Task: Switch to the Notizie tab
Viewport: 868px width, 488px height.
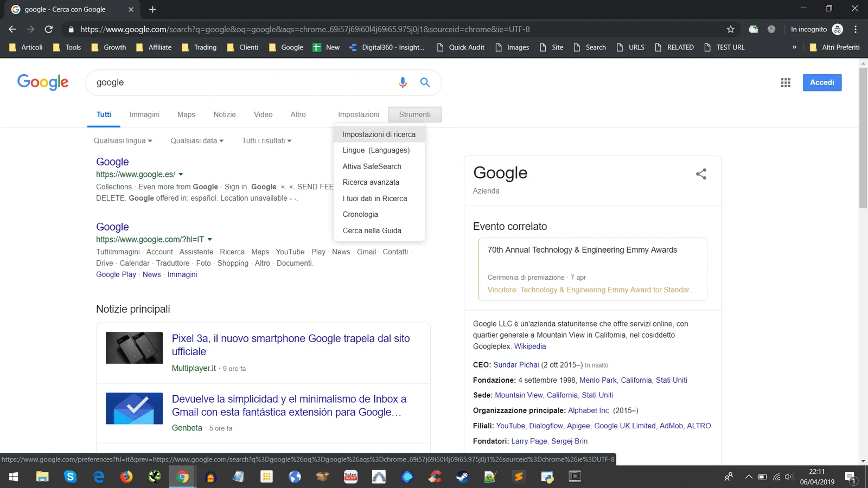Action: pos(225,114)
